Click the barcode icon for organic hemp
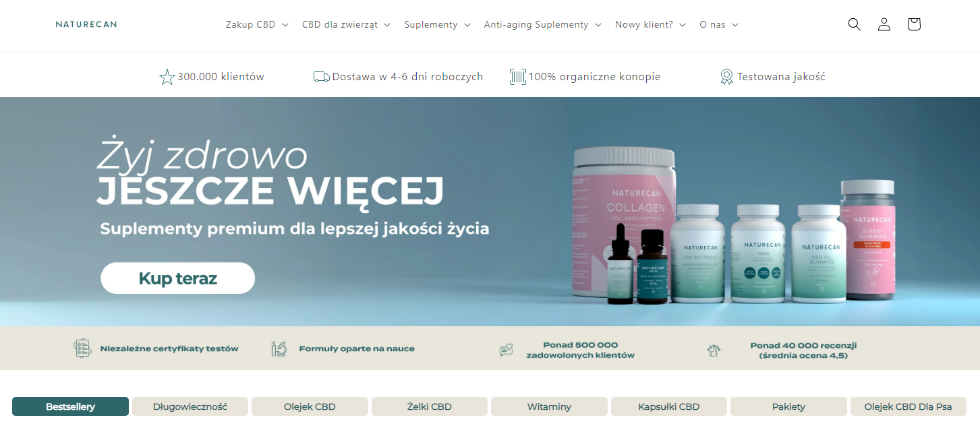This screenshot has height=426, width=980. click(518, 77)
